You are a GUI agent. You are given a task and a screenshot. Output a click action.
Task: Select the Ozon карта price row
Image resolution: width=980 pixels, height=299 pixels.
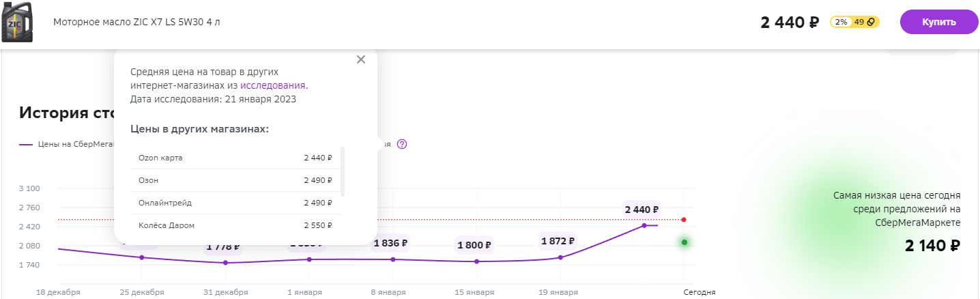pos(235,158)
